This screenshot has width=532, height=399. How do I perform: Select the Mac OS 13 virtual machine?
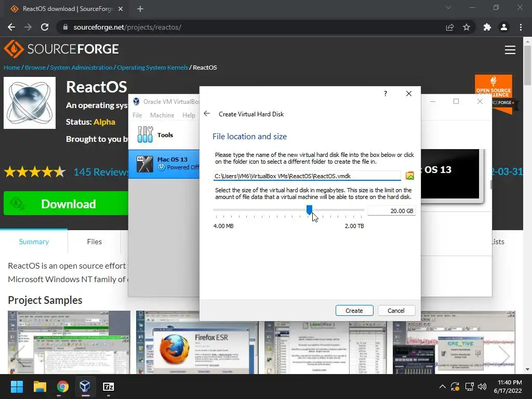[164, 164]
